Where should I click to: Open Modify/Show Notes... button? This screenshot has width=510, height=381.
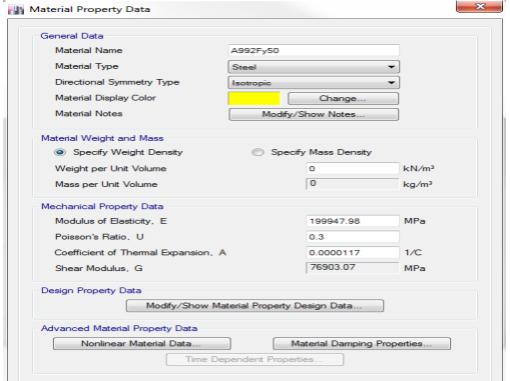(314, 114)
